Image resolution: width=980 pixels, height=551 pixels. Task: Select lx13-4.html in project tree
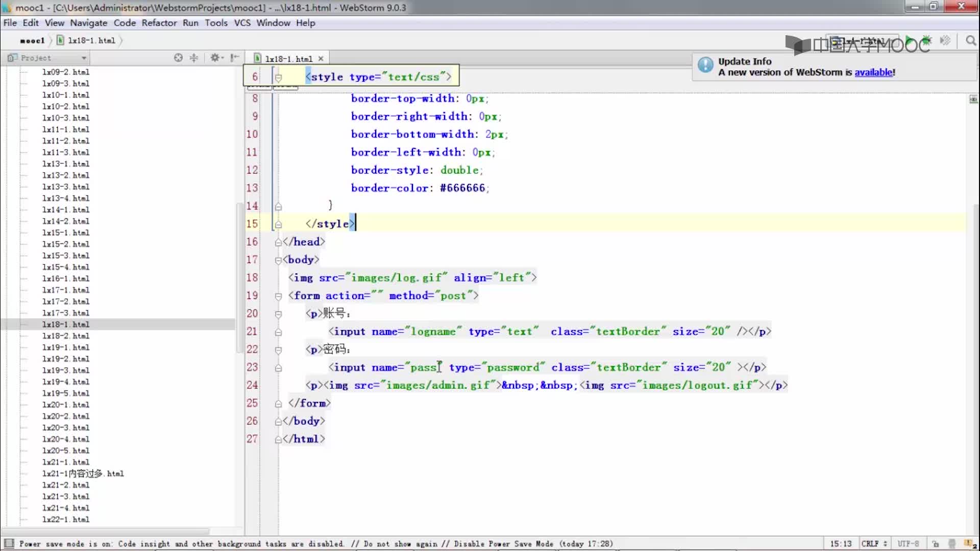pyautogui.click(x=66, y=198)
